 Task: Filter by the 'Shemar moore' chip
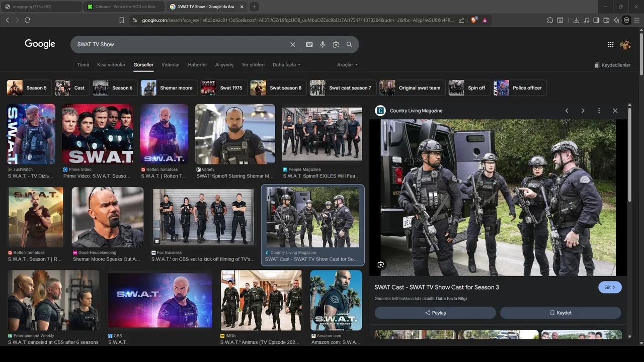coord(169,88)
